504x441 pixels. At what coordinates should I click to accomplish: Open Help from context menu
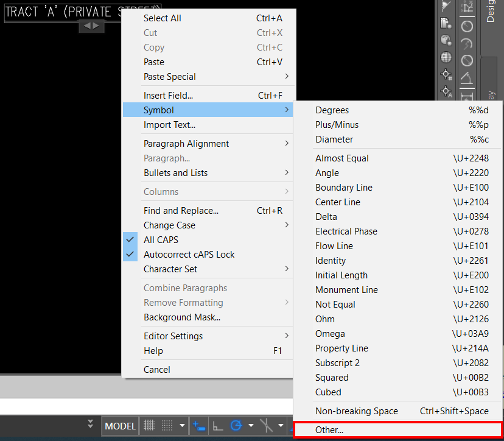coord(208,351)
